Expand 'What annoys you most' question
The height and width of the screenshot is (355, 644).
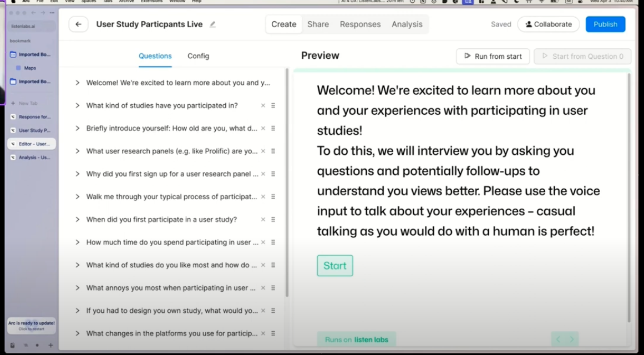coord(78,288)
